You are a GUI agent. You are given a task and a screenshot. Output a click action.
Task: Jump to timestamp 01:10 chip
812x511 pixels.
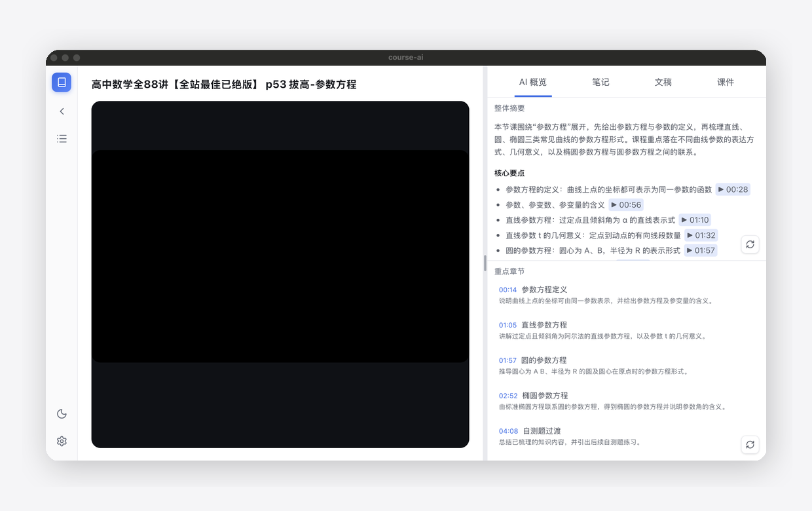694,220
